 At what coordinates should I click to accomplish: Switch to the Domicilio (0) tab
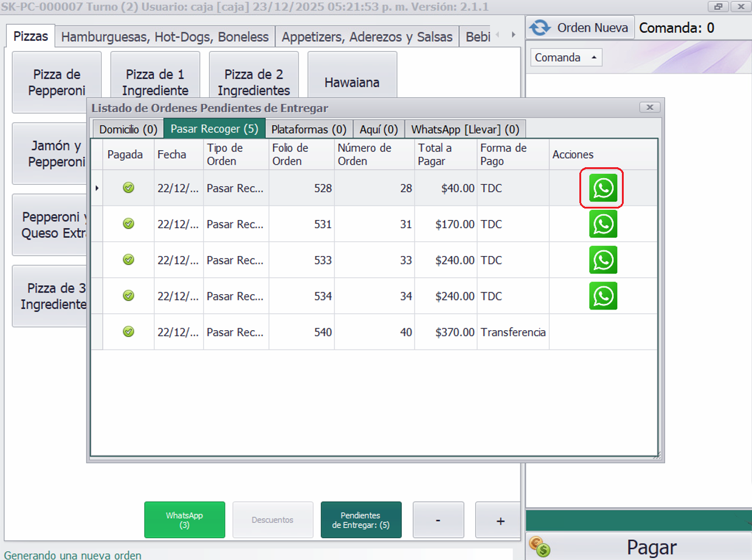click(128, 130)
